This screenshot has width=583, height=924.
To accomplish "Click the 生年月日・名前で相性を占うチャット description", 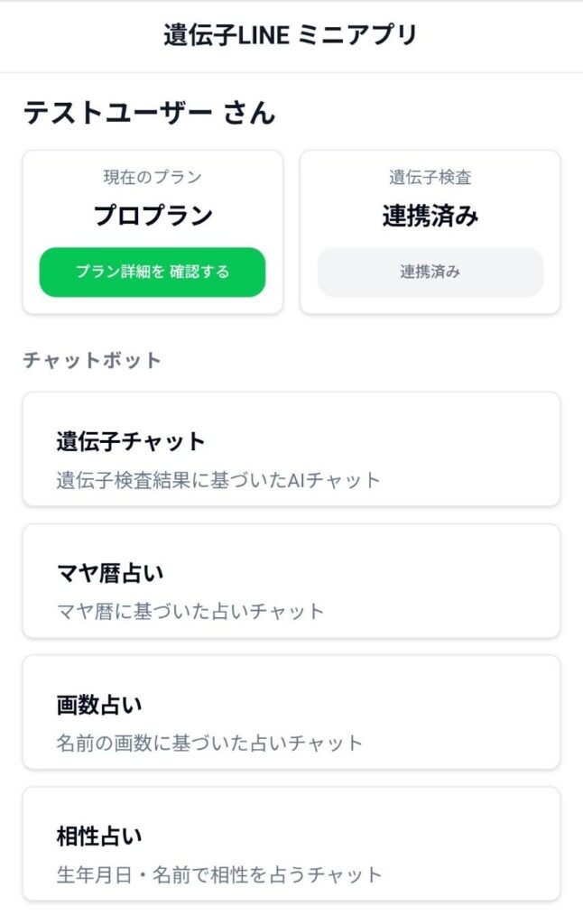I will point(219,874).
